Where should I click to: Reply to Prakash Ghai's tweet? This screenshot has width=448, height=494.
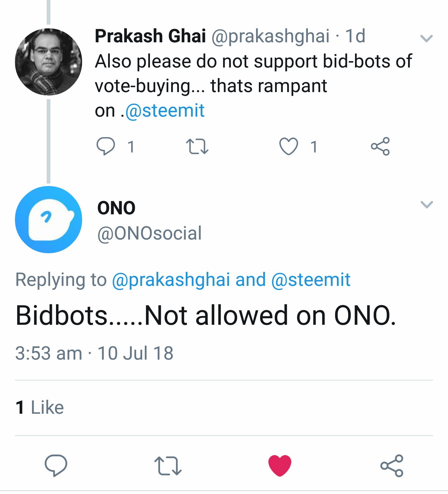coord(106,146)
